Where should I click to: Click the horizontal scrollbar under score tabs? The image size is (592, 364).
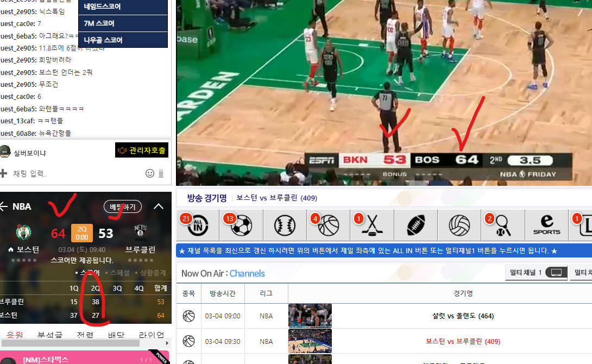click(x=71, y=343)
